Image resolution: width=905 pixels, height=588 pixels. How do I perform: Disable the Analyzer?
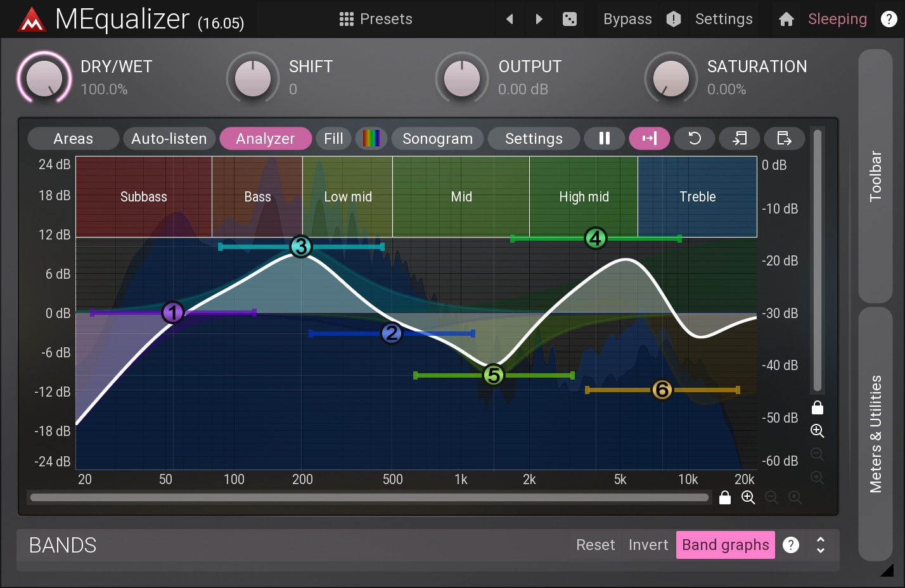pyautogui.click(x=266, y=138)
